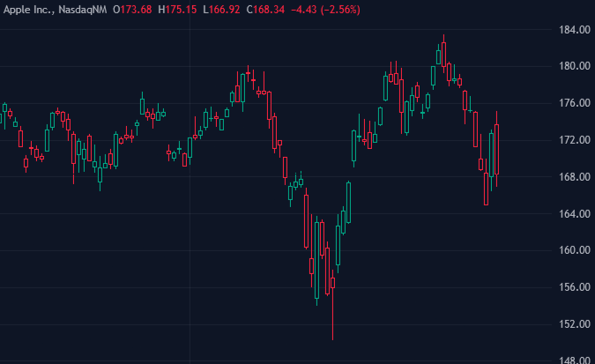
Task: Click the 160.00 price axis label
Action: [575, 250]
